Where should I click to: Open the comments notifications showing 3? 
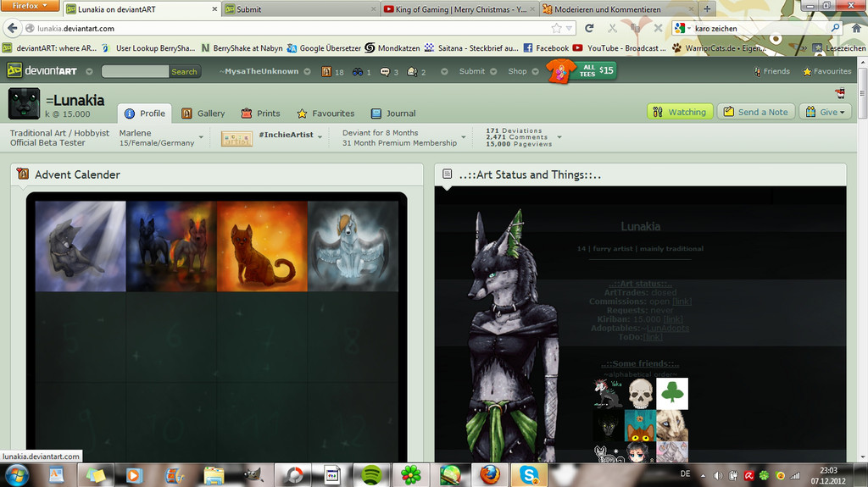(388, 71)
